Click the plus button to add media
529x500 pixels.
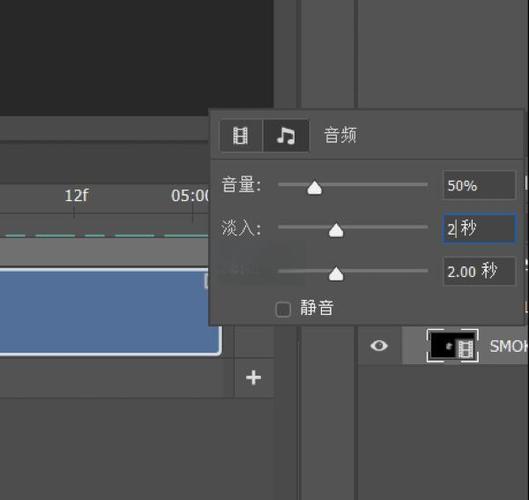click(253, 378)
